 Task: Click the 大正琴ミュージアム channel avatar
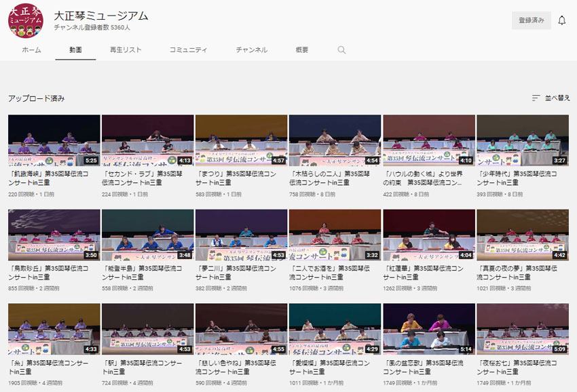[x=25, y=21]
